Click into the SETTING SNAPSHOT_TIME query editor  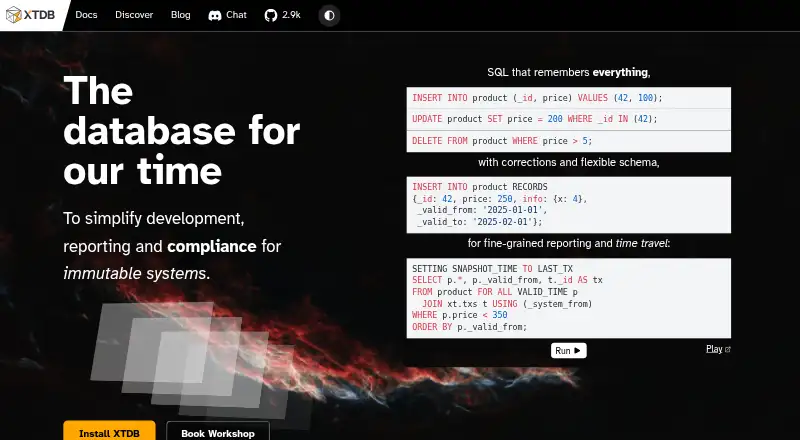pos(568,298)
